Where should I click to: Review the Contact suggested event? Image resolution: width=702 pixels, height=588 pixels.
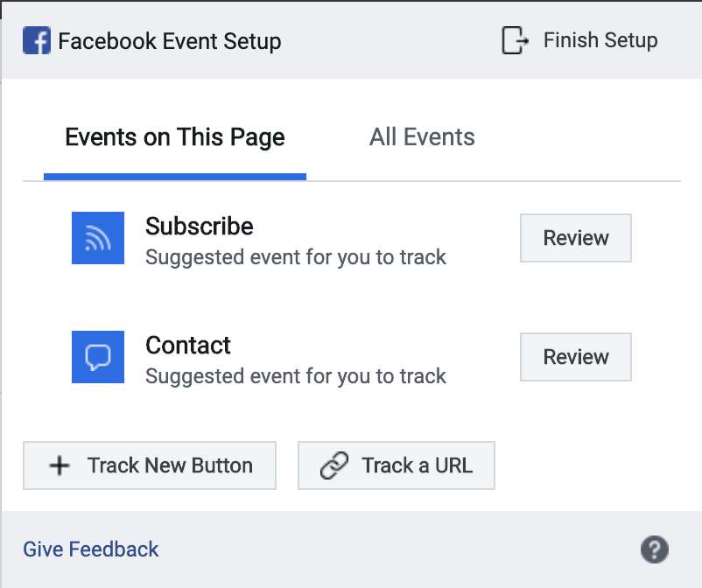click(x=576, y=357)
